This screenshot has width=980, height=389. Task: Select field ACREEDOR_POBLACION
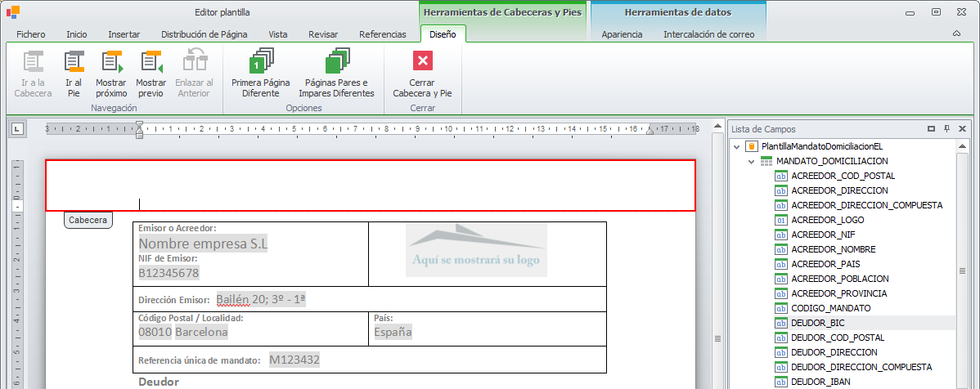pos(840,279)
